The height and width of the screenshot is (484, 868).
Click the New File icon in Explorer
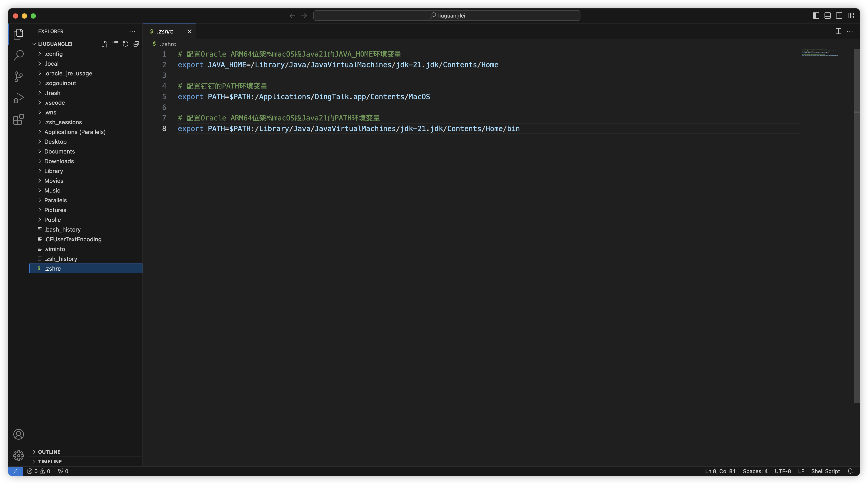104,44
